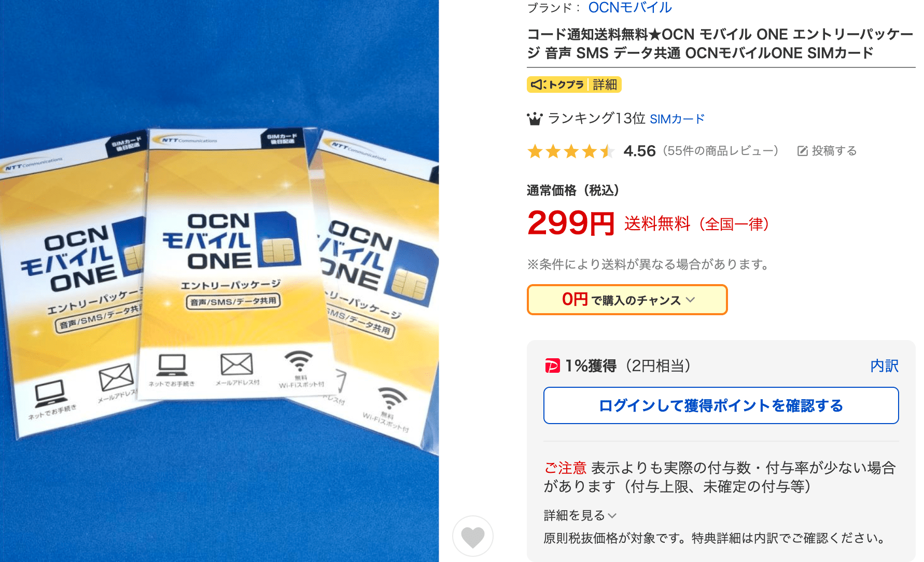Expand 詳細を見る details section
924x562 pixels.
coord(580,515)
